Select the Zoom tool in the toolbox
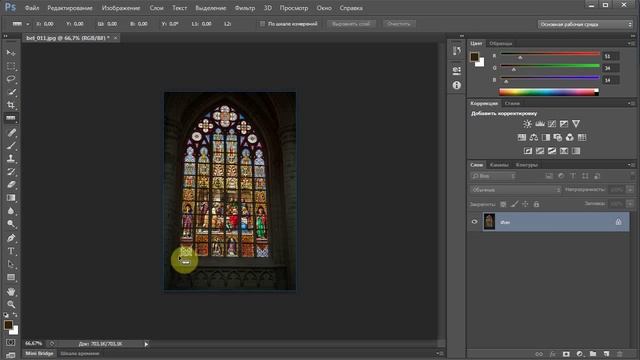640x360 pixels. click(11, 304)
